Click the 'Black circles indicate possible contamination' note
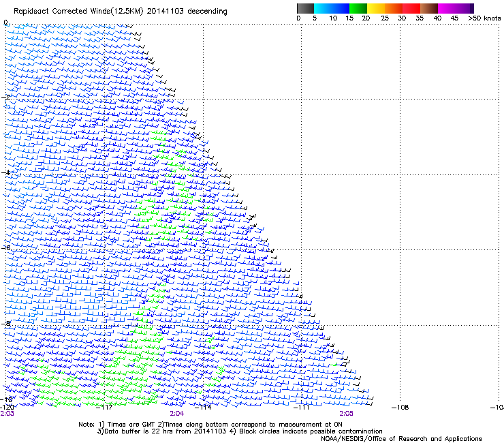Screen dimensions: 504x443 click(x=311, y=431)
